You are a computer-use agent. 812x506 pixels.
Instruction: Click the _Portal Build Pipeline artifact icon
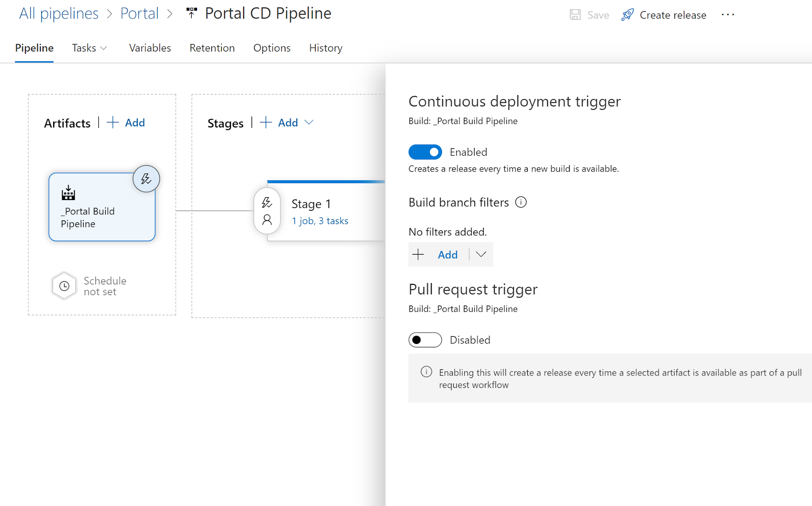[x=68, y=194]
